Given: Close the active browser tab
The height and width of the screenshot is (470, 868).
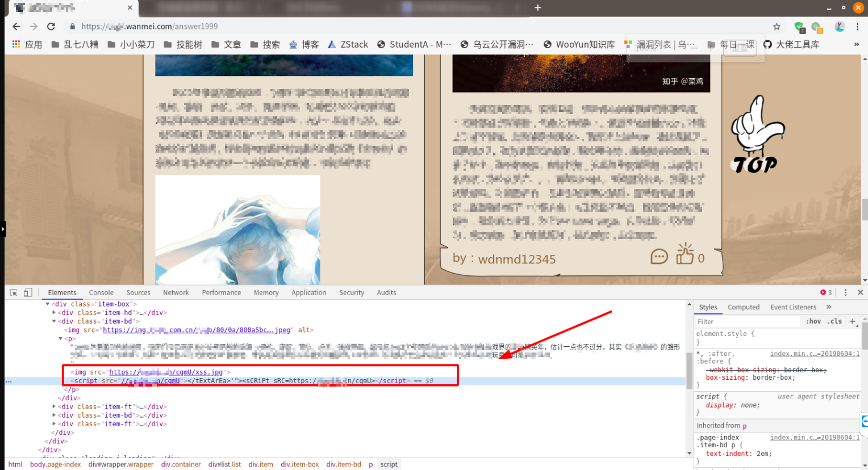Looking at the screenshot, I should (x=130, y=7).
